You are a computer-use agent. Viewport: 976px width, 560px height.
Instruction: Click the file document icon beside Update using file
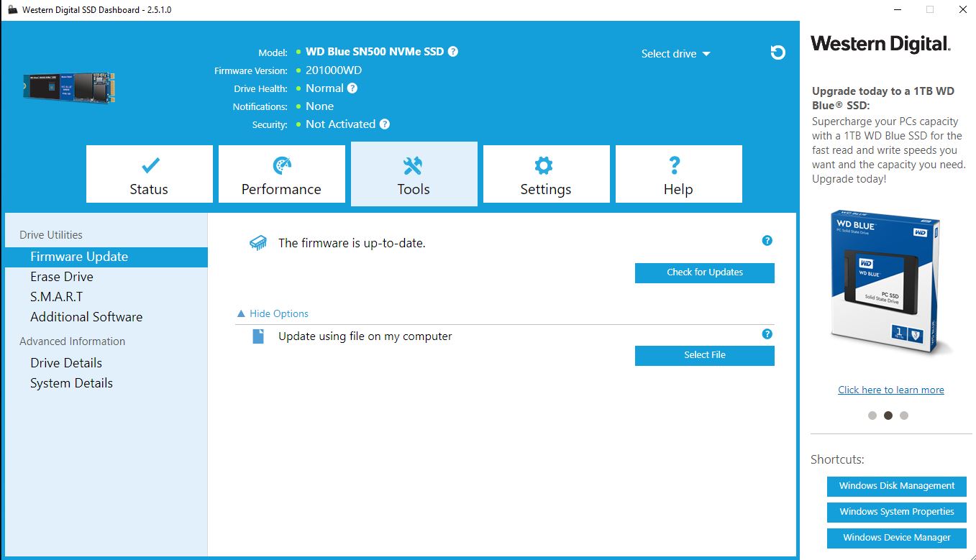[x=258, y=336]
